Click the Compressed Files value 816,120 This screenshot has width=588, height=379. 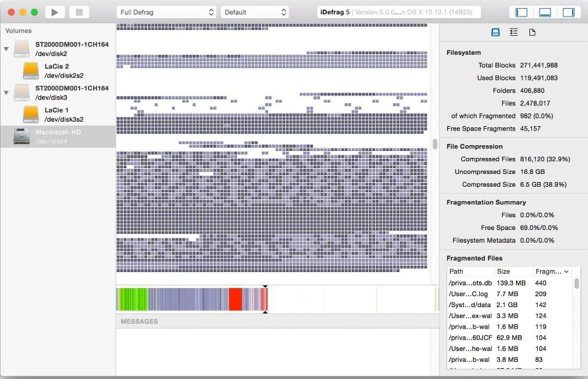coord(545,159)
